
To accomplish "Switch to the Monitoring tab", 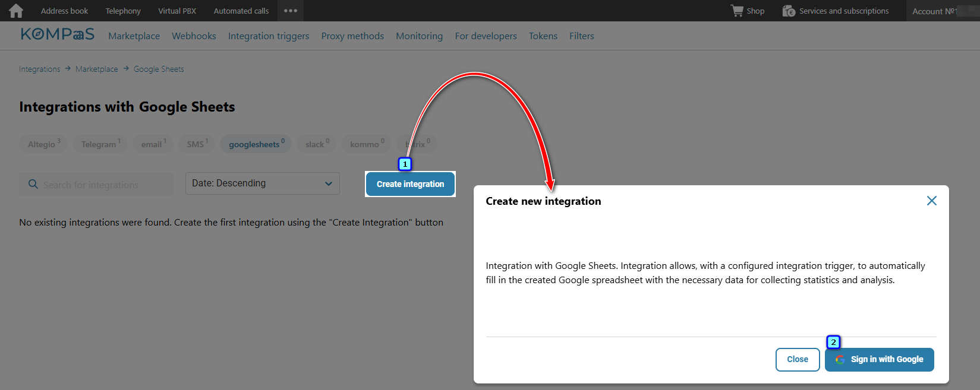I will click(x=420, y=36).
